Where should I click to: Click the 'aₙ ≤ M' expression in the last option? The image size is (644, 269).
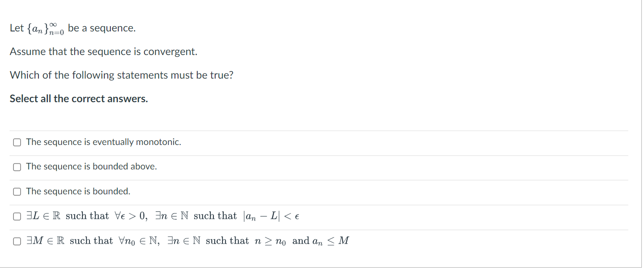tap(331, 241)
